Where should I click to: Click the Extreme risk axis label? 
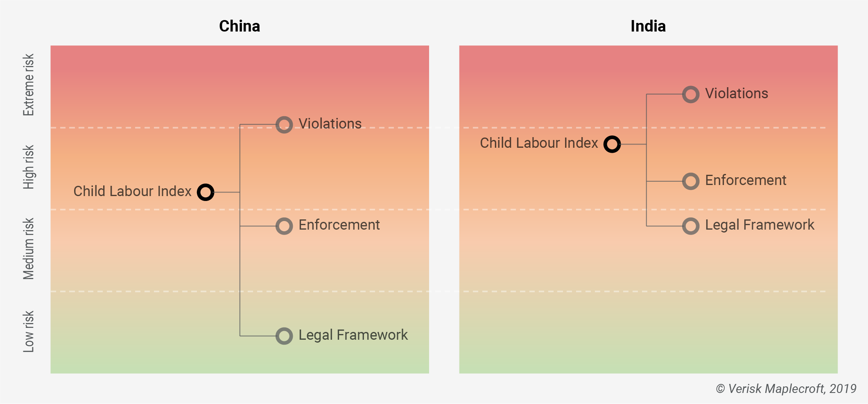click(28, 85)
